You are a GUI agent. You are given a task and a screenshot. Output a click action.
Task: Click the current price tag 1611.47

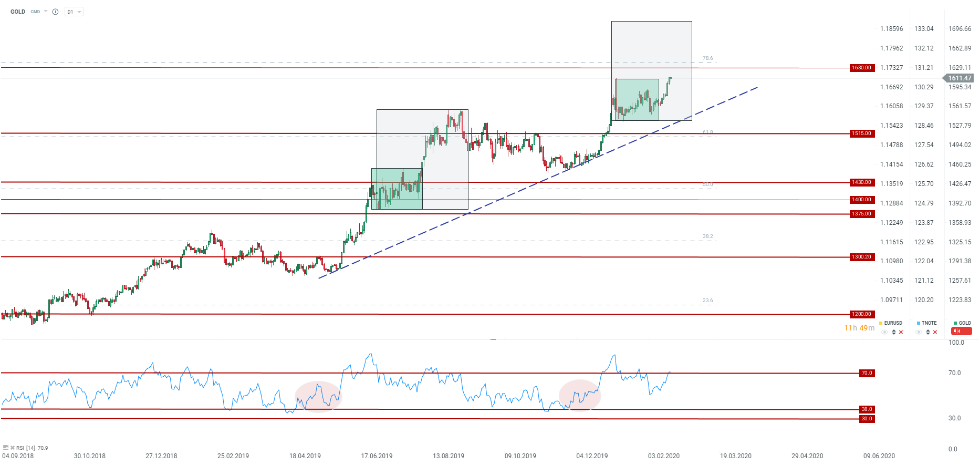click(959, 78)
